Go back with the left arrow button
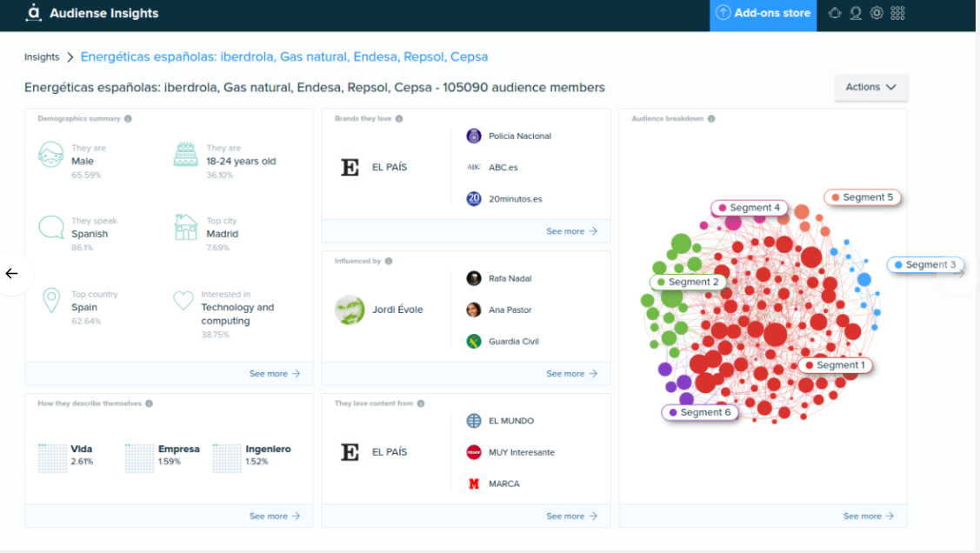Screen dimensions: 980x553 point(12,274)
